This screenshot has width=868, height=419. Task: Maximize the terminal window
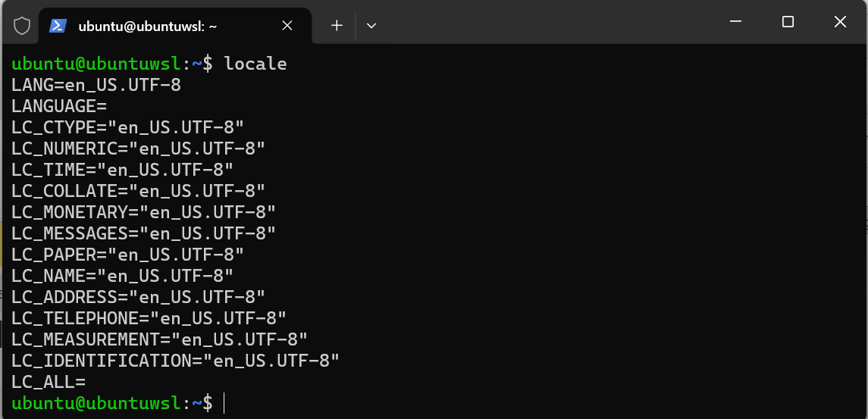click(x=788, y=22)
